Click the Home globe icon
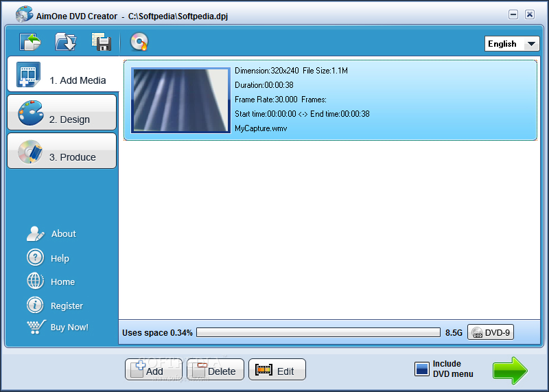Viewport: 549px width, 392px height. 35,281
